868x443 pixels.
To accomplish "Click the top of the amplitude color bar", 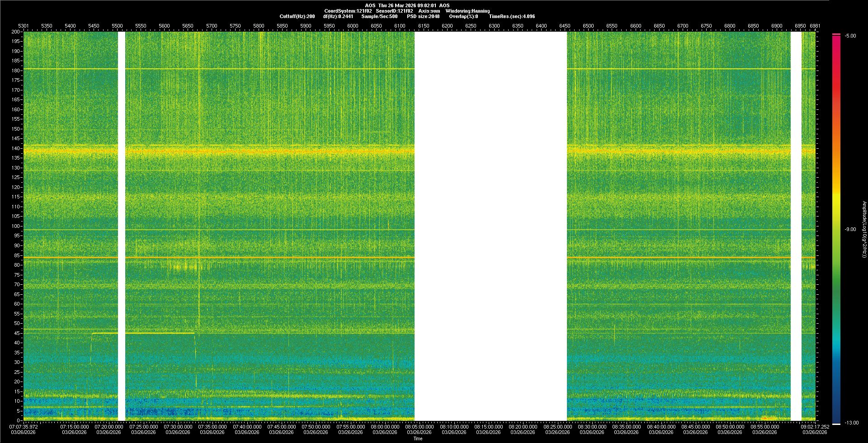I will (x=836, y=35).
